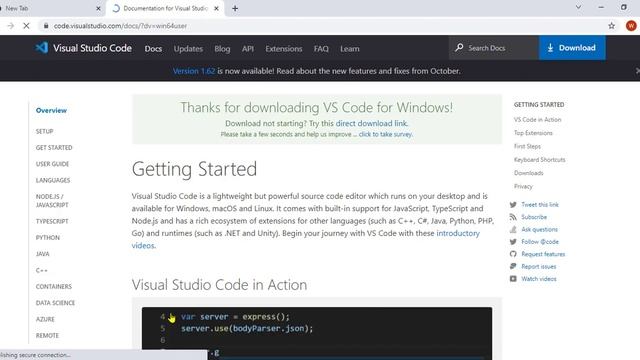Image resolution: width=640 pixels, height=360 pixels.
Task: Click the icon beside Ask questions
Action: [x=513, y=229]
